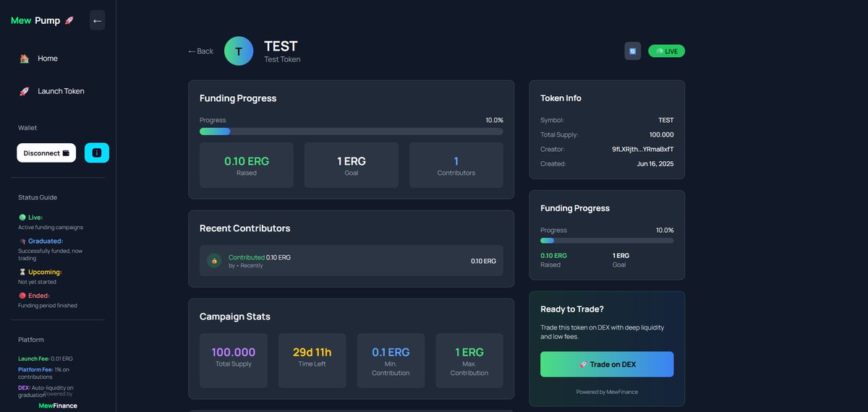Click the green Live status dot in Status Guide
The height and width of the screenshot is (412, 868).
click(22, 218)
